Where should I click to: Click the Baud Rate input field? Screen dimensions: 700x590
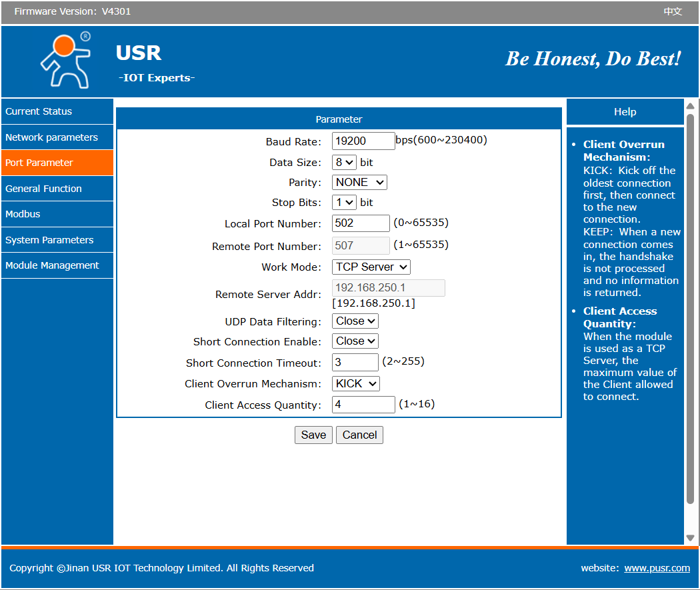(363, 141)
